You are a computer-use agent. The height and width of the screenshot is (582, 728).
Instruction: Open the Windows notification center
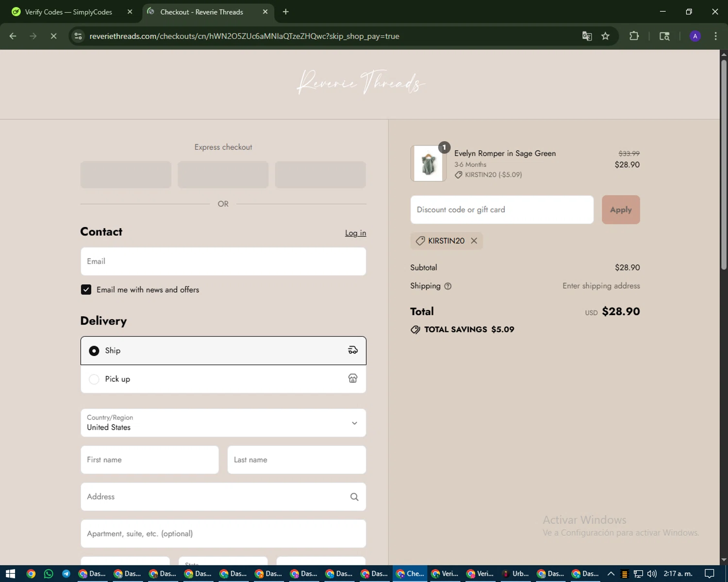click(x=710, y=574)
